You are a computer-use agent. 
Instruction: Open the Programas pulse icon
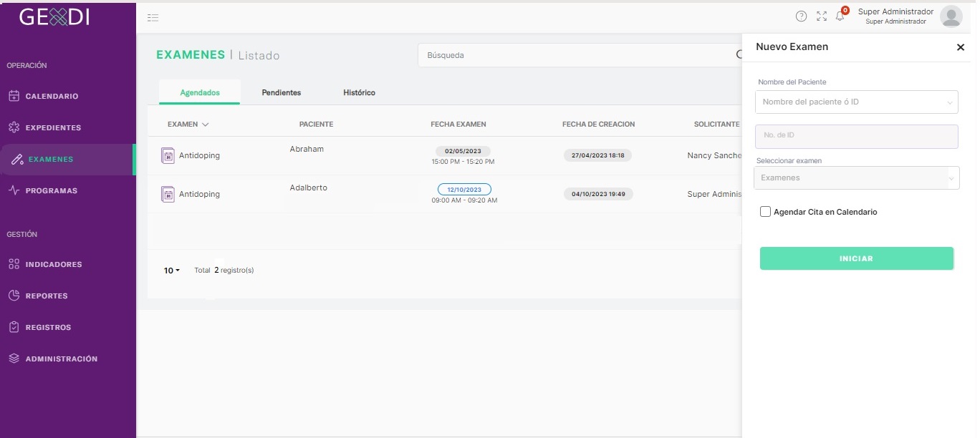(x=14, y=190)
